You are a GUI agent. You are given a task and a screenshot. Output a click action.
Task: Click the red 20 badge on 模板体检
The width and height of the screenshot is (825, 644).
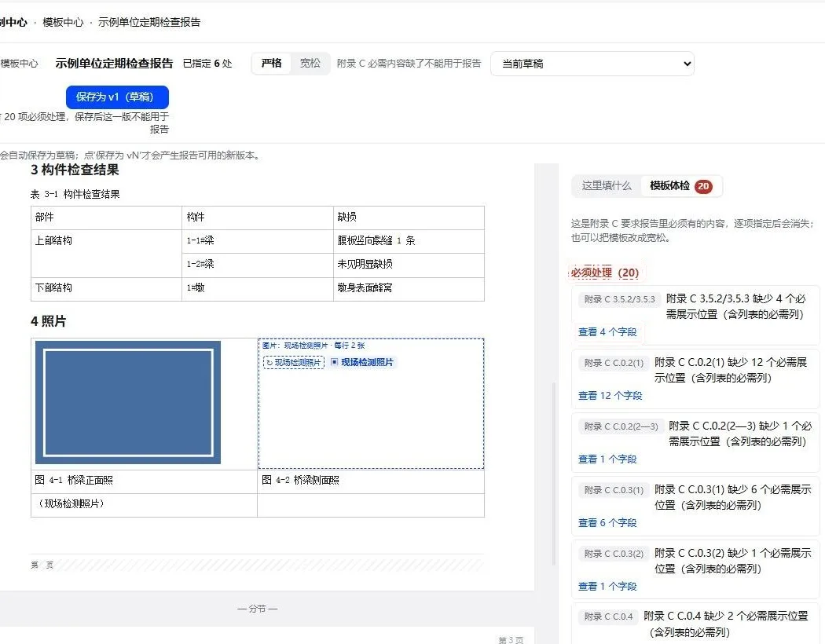click(x=703, y=186)
